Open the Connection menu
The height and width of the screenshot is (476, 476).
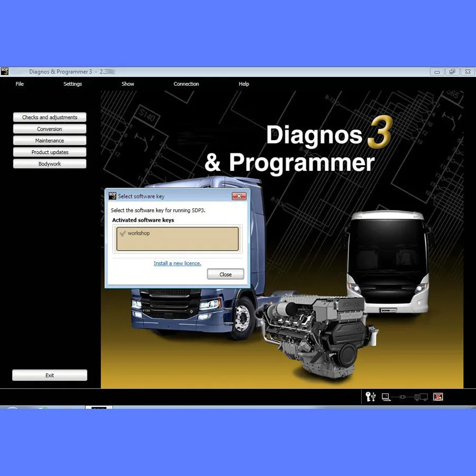pyautogui.click(x=186, y=84)
